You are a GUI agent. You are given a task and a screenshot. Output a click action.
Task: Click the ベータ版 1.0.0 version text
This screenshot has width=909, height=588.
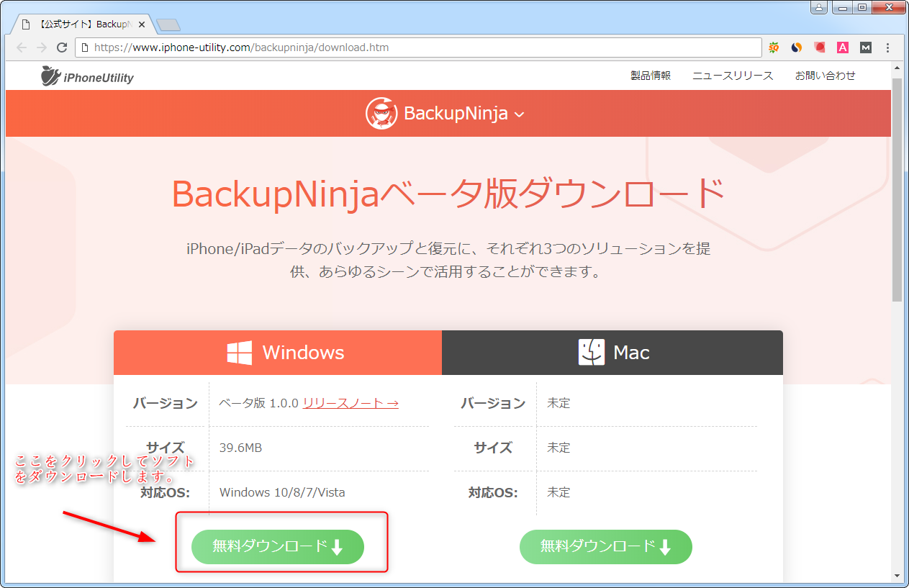[258, 403]
